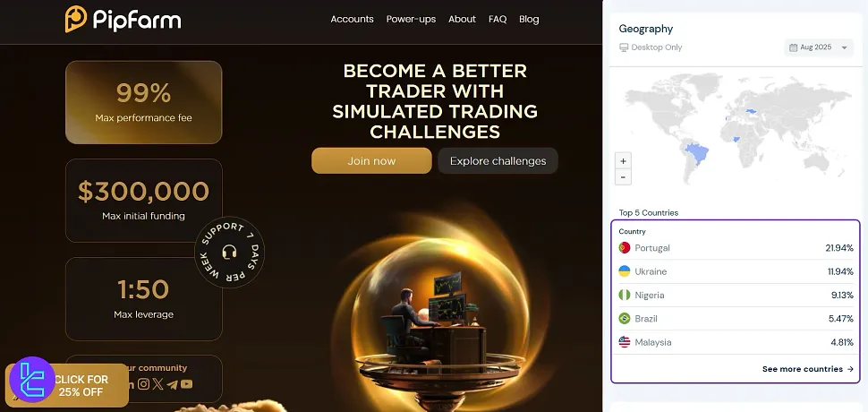
Task: Click the Join now button
Action: click(371, 160)
